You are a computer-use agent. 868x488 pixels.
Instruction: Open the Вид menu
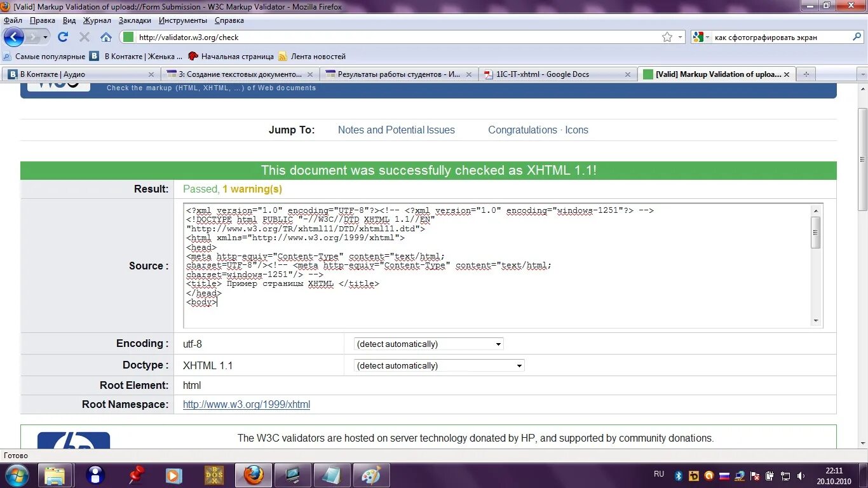tap(69, 20)
